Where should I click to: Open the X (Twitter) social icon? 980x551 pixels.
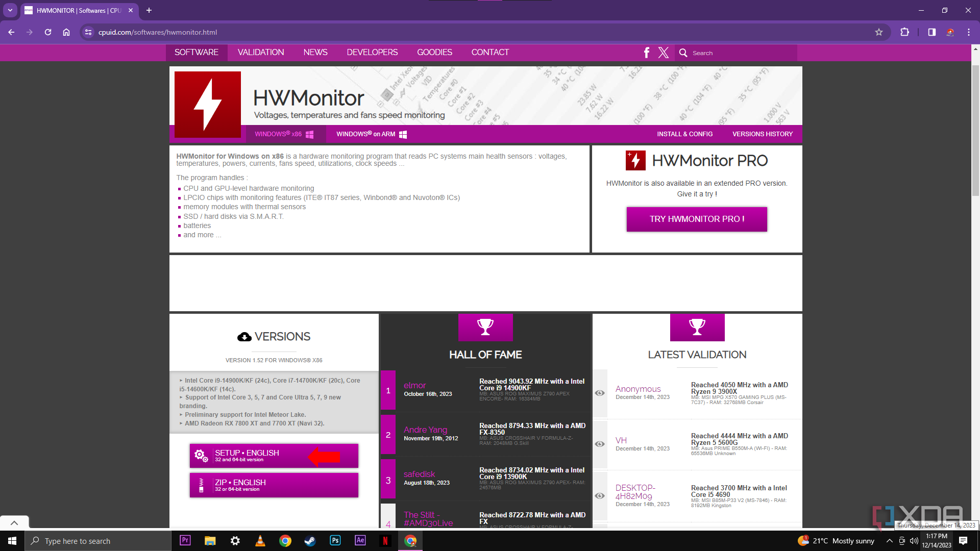[663, 53]
